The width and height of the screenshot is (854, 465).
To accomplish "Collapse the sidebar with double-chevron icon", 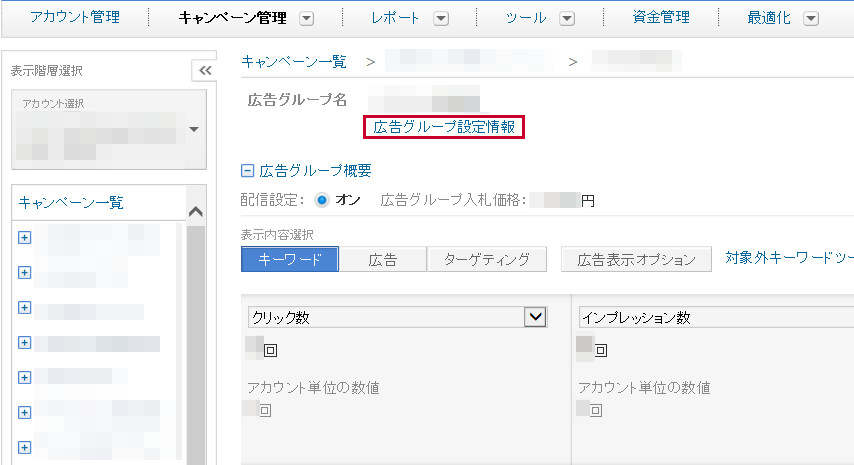I will coord(205,70).
